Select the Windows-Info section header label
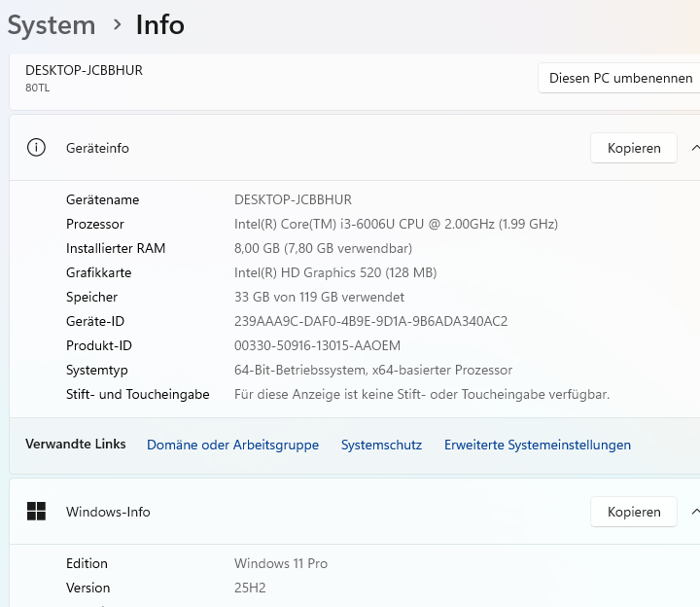The image size is (700, 607). [x=108, y=512]
